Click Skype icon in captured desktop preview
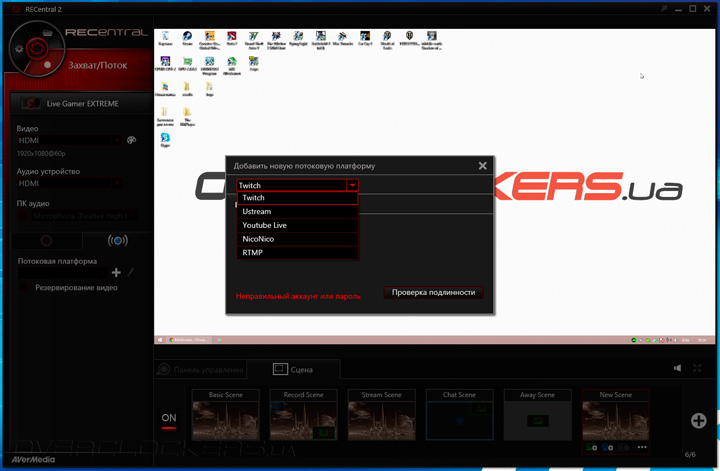720x471 pixels. (x=165, y=140)
